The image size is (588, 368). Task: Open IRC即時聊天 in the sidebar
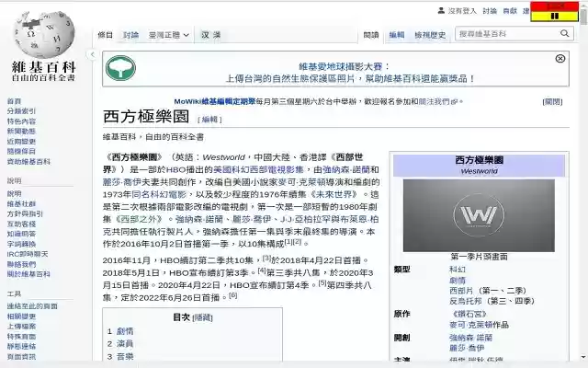tap(28, 254)
